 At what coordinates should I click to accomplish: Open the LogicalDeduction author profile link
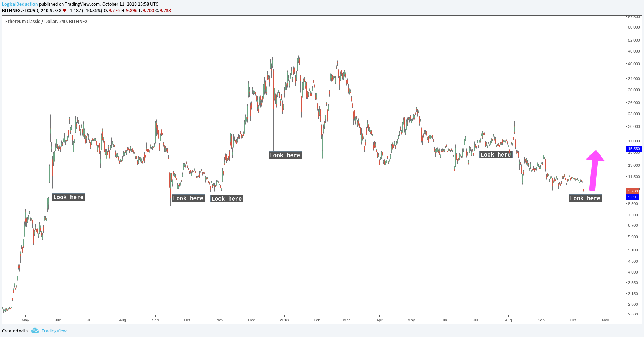coord(20,4)
